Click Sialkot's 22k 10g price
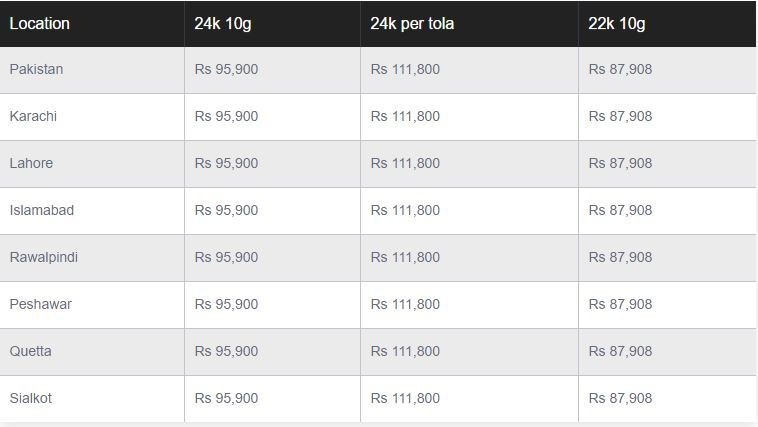This screenshot has width=758, height=427. [x=620, y=398]
